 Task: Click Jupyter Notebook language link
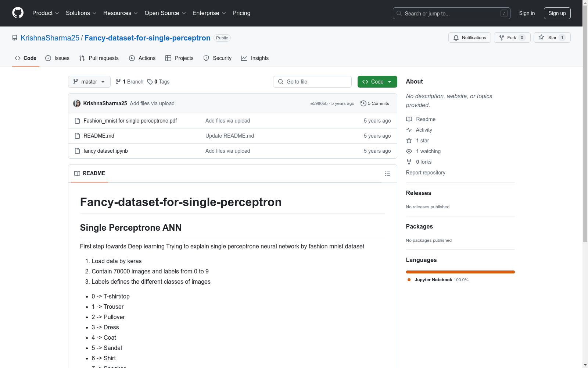438,280
